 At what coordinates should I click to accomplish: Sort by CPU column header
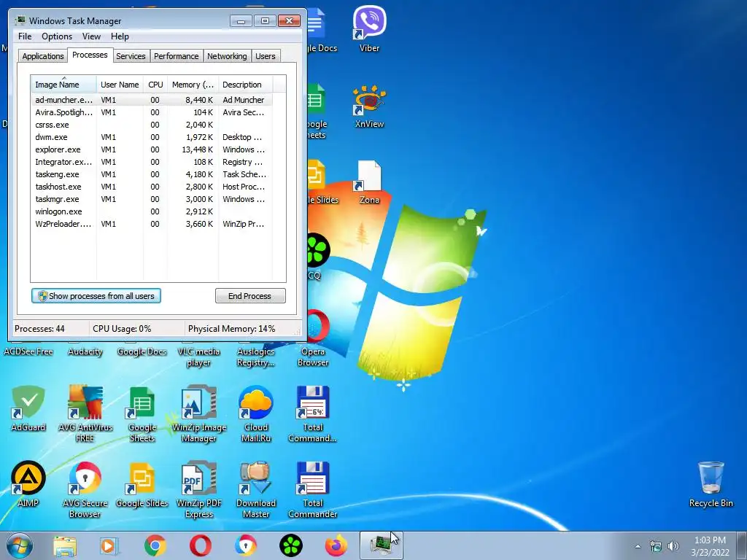[155, 85]
